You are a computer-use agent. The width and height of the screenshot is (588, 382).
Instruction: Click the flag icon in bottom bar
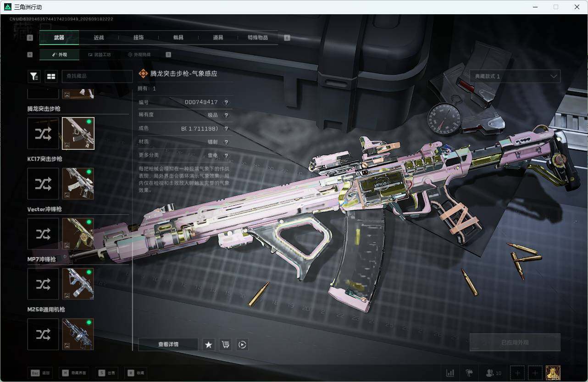tap(469, 373)
